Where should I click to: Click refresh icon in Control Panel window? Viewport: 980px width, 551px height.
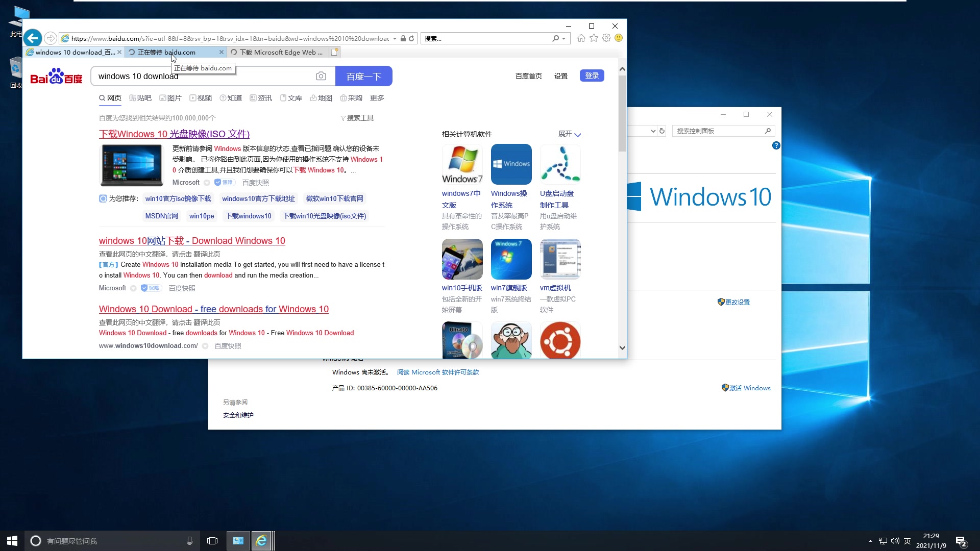tap(662, 131)
